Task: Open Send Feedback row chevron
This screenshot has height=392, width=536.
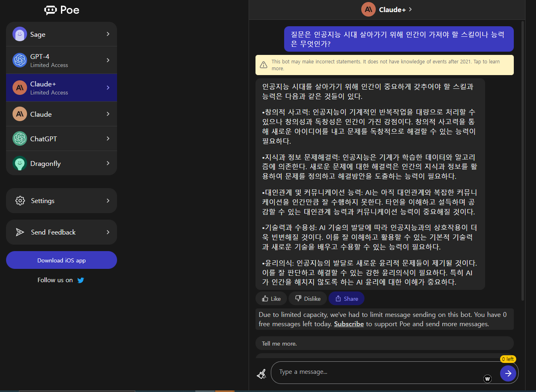Action: (108, 232)
